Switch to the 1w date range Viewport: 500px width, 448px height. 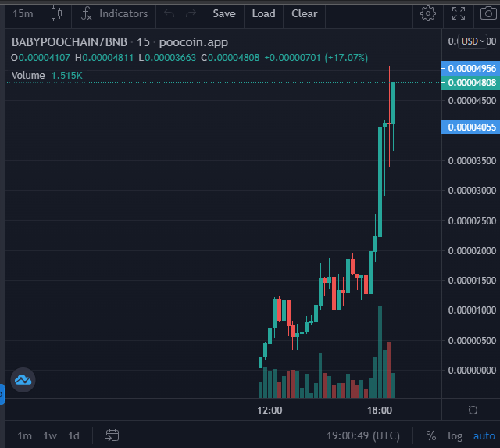[50, 435]
